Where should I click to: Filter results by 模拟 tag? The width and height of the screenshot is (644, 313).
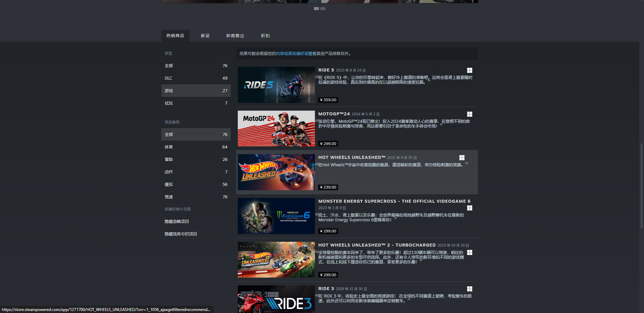196,184
